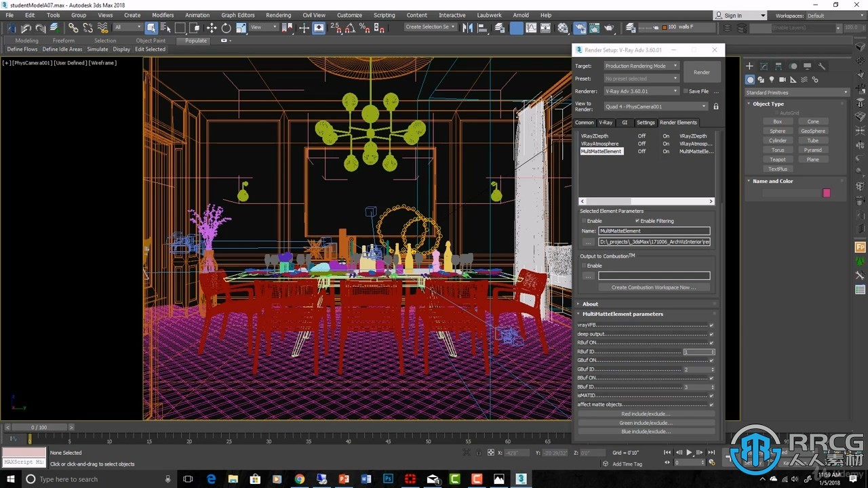Activate the Select and Rotate tool

(226, 28)
